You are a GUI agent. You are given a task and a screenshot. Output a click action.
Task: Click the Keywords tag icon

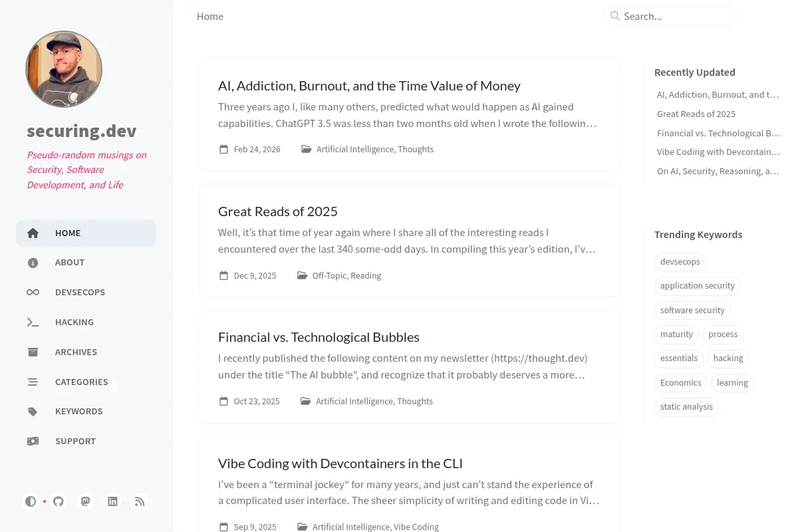point(33,412)
